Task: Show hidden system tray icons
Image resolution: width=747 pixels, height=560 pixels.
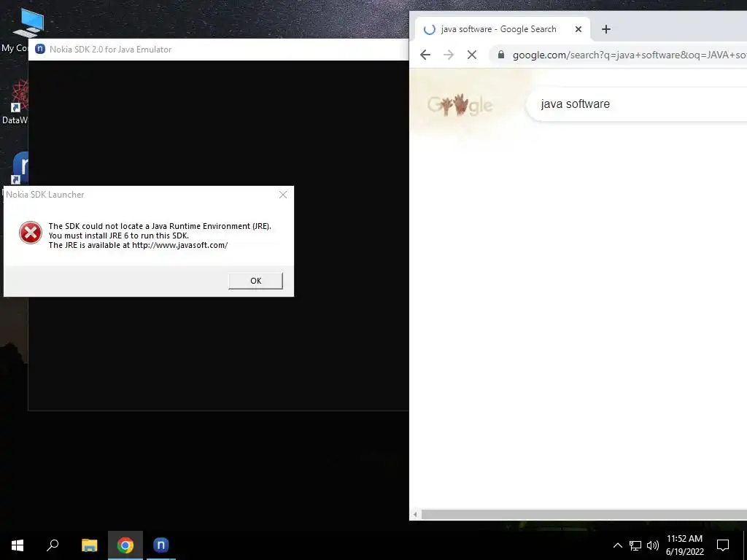Action: pyautogui.click(x=617, y=545)
